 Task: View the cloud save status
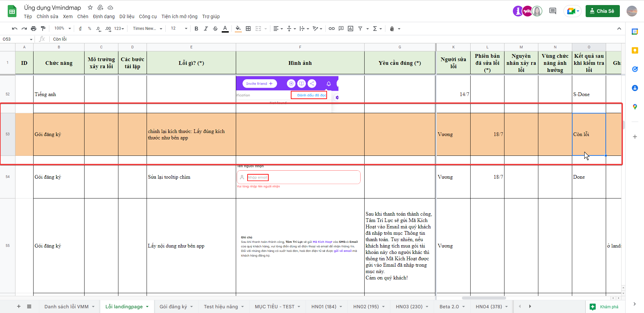pyautogui.click(x=110, y=7)
